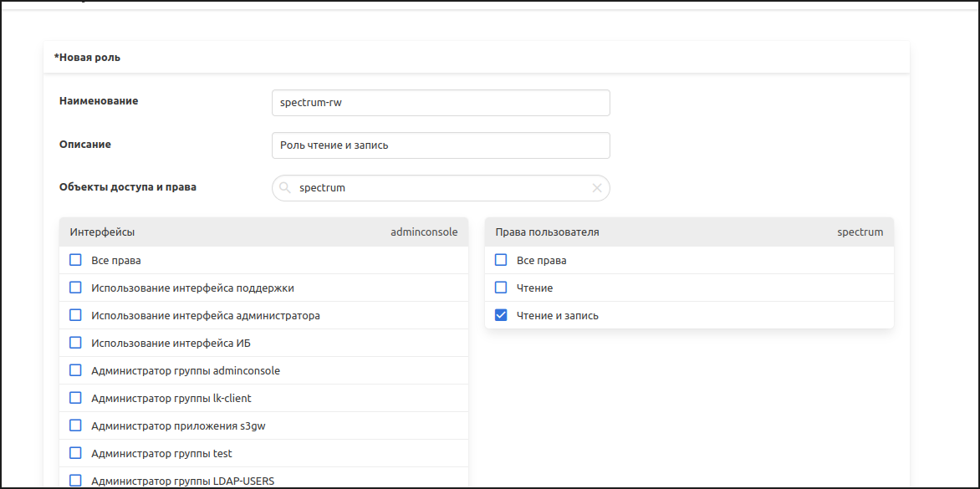980x489 pixels.
Task: Select 'Администратор группы adminconsole' checkbox
Action: click(75, 370)
